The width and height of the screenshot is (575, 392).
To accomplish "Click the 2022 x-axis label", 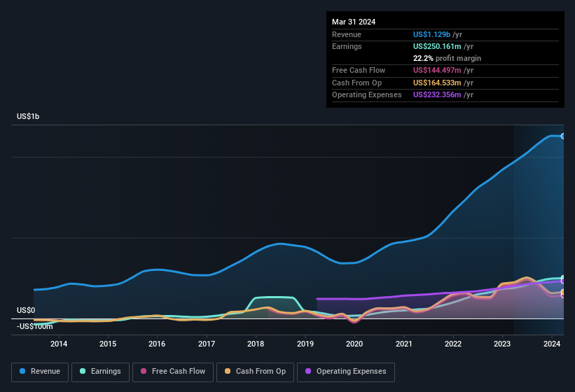I will [453, 344].
